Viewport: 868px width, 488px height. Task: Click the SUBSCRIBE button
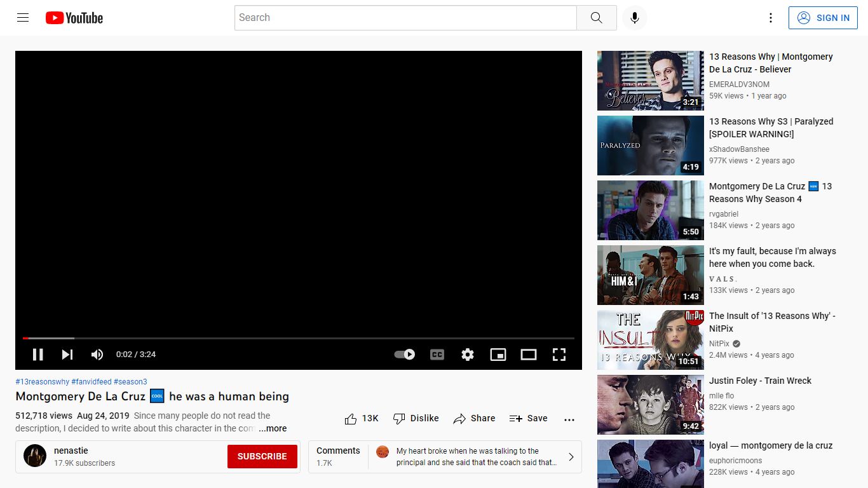[x=262, y=456]
